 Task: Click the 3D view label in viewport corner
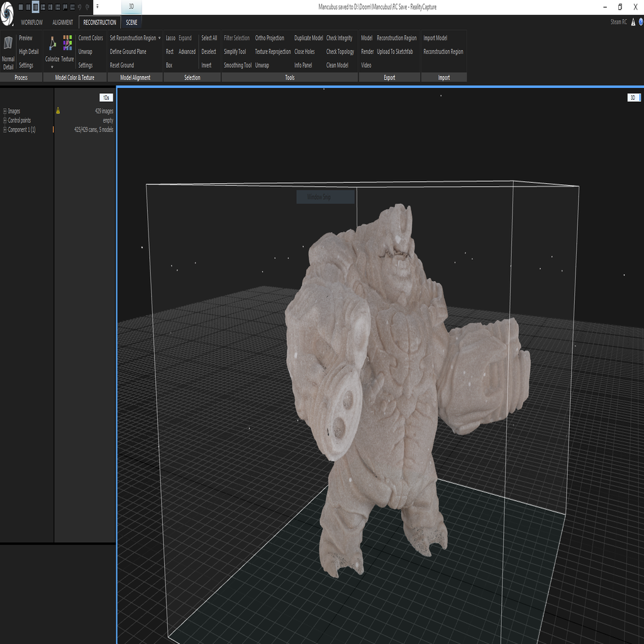pyautogui.click(x=632, y=97)
